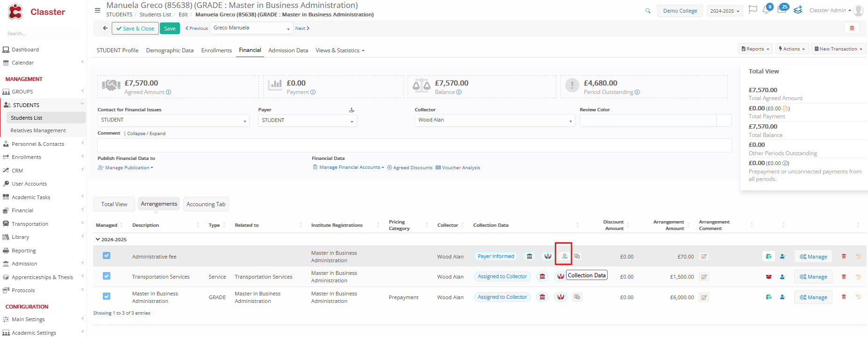This screenshot has width=868, height=338.
Task: Click the notifications bell icon
Action: click(x=766, y=10)
